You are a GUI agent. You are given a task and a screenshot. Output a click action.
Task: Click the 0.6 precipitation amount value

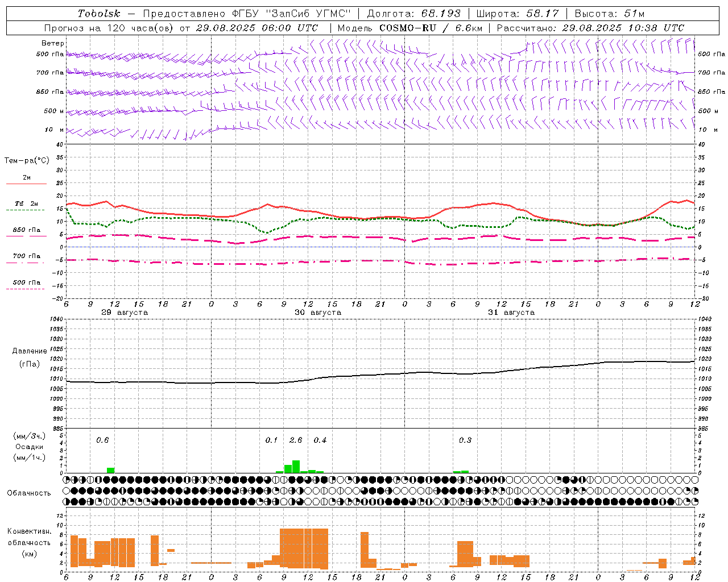(102, 440)
